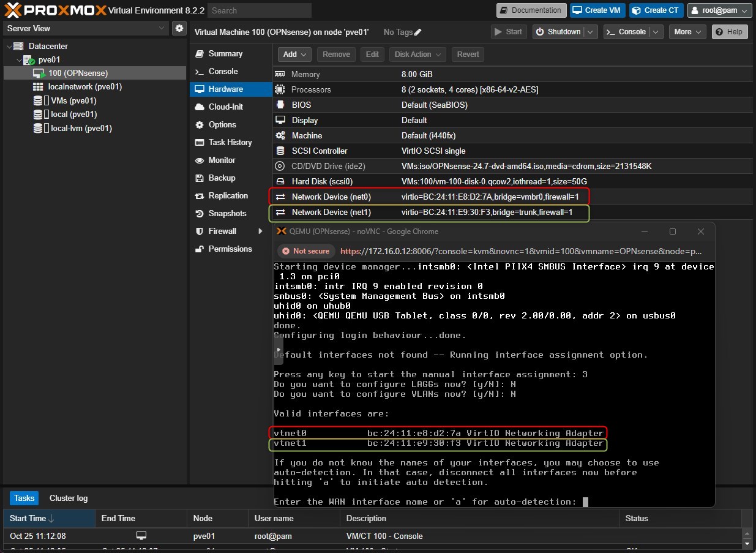The height and width of the screenshot is (553, 756).
Task: Click the Create VM button
Action: (597, 10)
